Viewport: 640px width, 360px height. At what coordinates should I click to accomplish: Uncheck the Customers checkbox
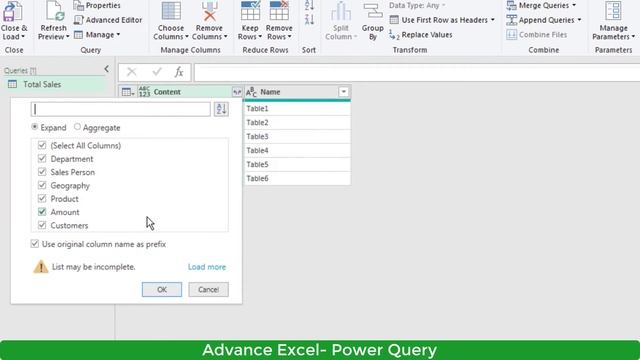pyautogui.click(x=42, y=225)
